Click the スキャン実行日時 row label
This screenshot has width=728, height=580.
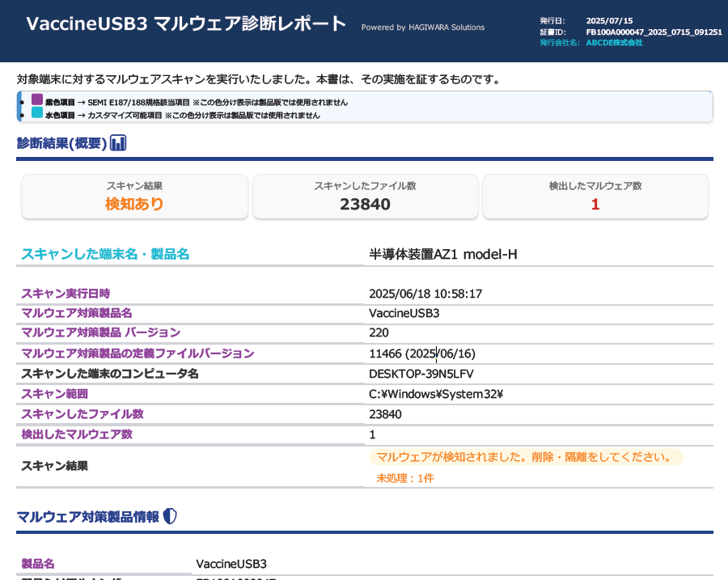click(66, 293)
